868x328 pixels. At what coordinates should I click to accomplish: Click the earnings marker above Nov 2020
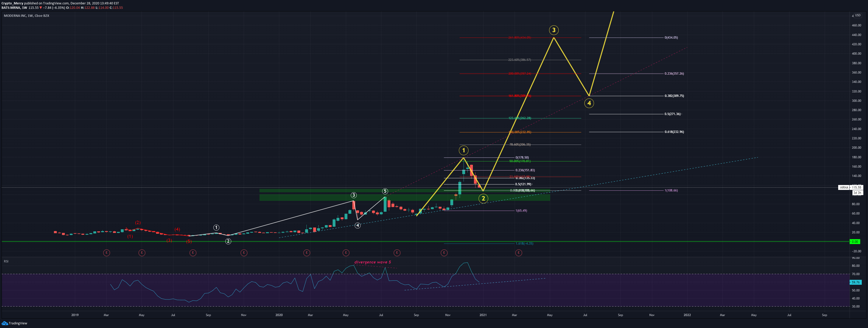(444, 253)
